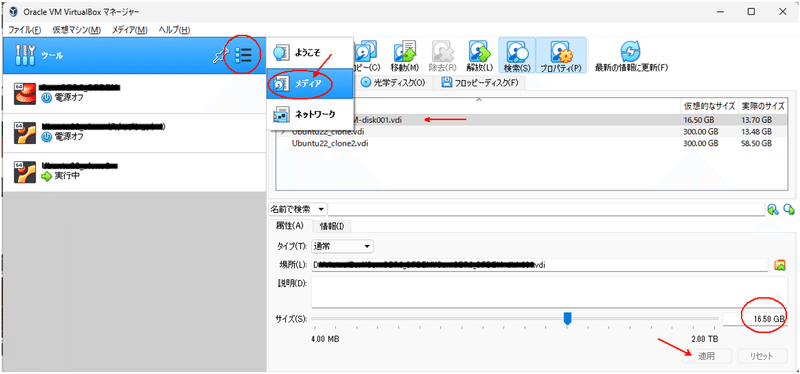Screen dimensions: 800x374
Task: Click the 説明(D) description text area
Action: 549,292
